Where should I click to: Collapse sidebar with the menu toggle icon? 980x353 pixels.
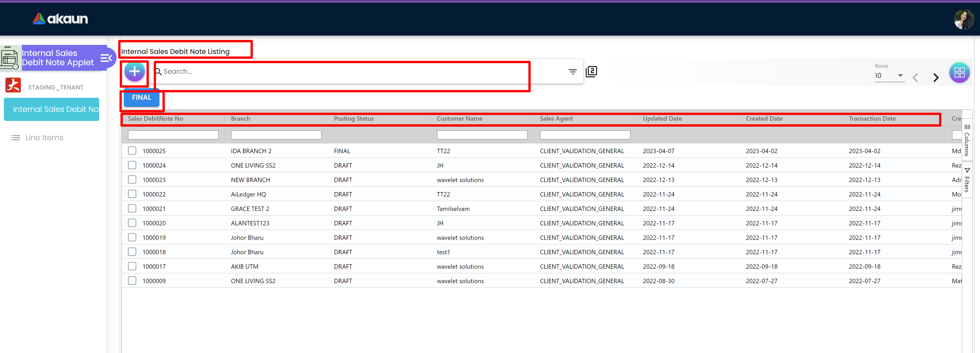point(106,58)
